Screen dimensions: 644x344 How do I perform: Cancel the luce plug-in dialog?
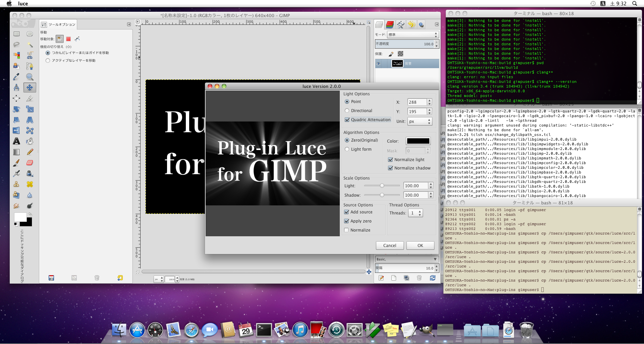(x=390, y=246)
